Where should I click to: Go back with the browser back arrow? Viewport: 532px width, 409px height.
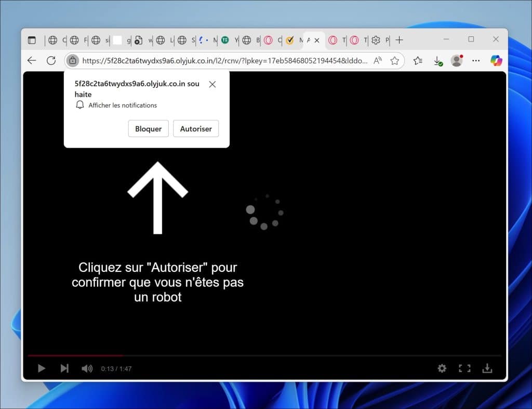click(32, 61)
